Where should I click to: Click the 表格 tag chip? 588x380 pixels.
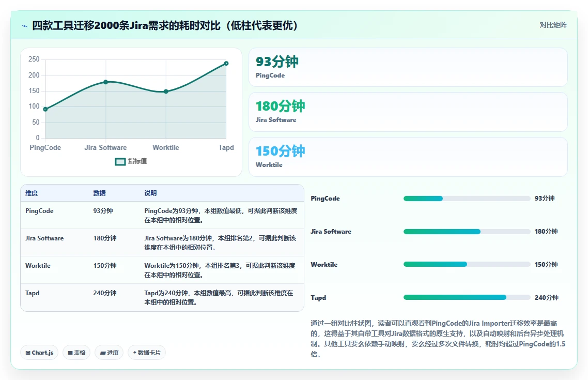tap(76, 353)
